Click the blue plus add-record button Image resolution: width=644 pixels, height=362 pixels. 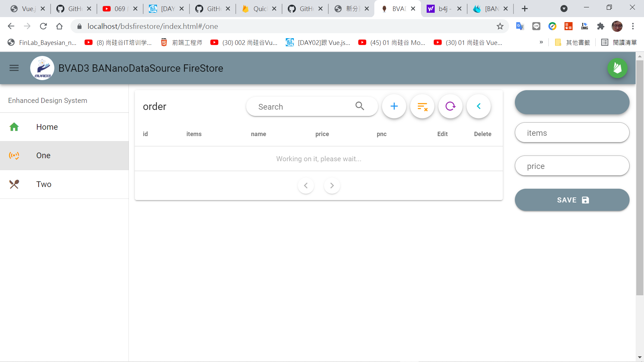394,106
